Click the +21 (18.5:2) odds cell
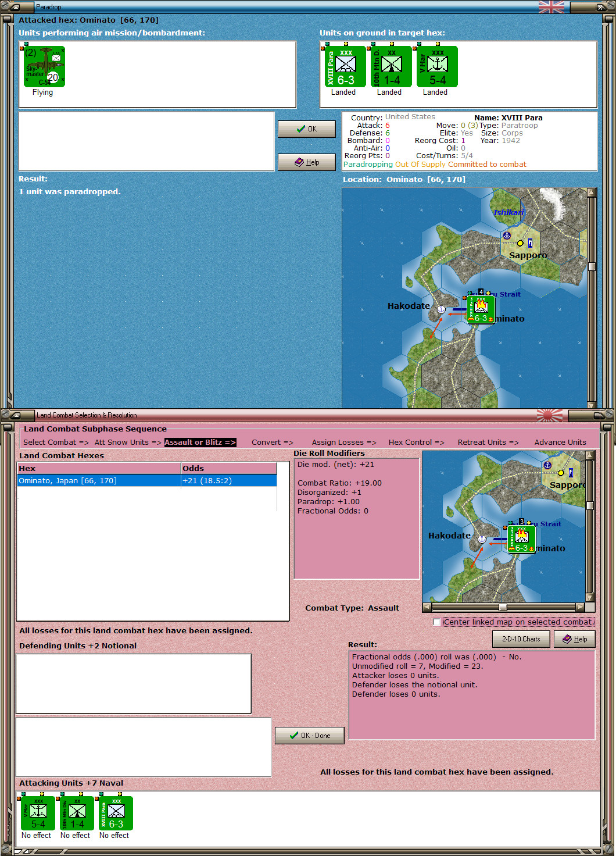The height and width of the screenshot is (856, 616). [x=229, y=481]
